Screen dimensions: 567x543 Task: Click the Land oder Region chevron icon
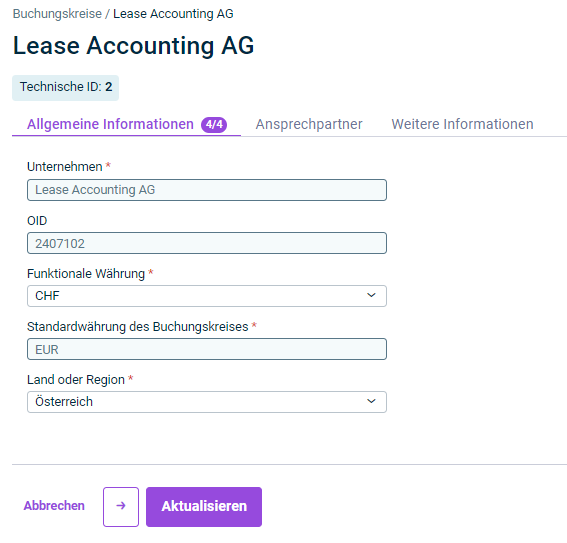click(371, 401)
